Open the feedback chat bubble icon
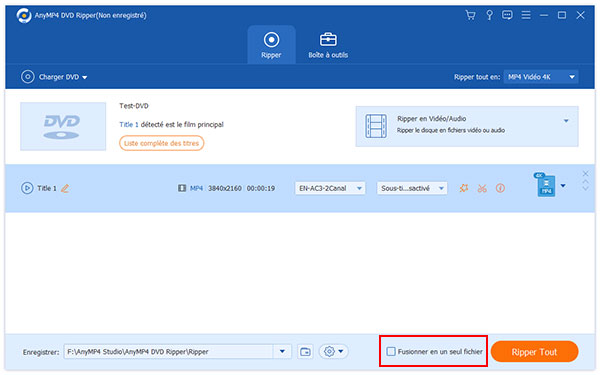600x375 pixels. (x=507, y=15)
